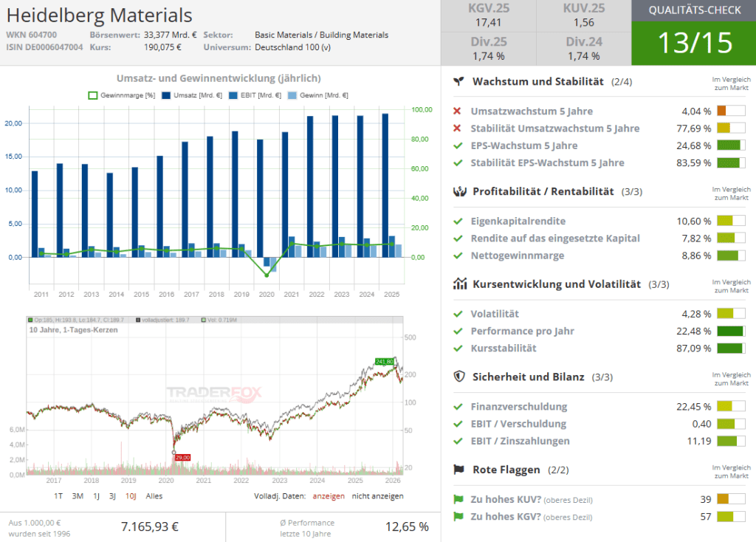756x542 pixels.
Task: Click the shield icon next to Sicherheit und Bilanz
Action: pos(458,377)
